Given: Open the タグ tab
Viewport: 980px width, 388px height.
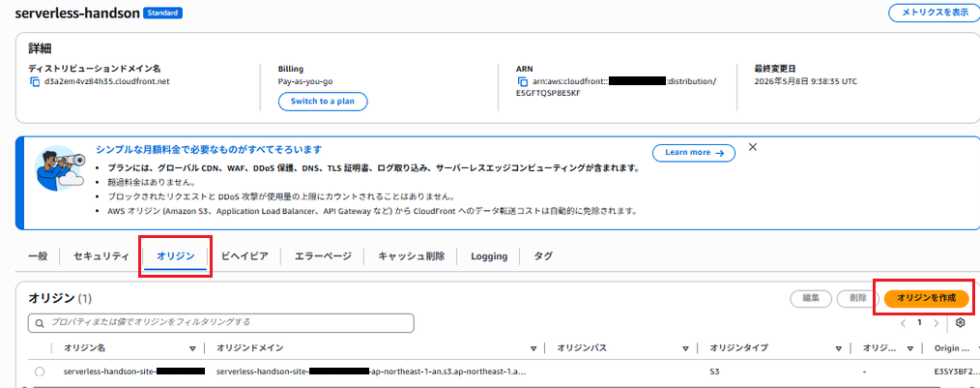Looking at the screenshot, I should 543,256.
